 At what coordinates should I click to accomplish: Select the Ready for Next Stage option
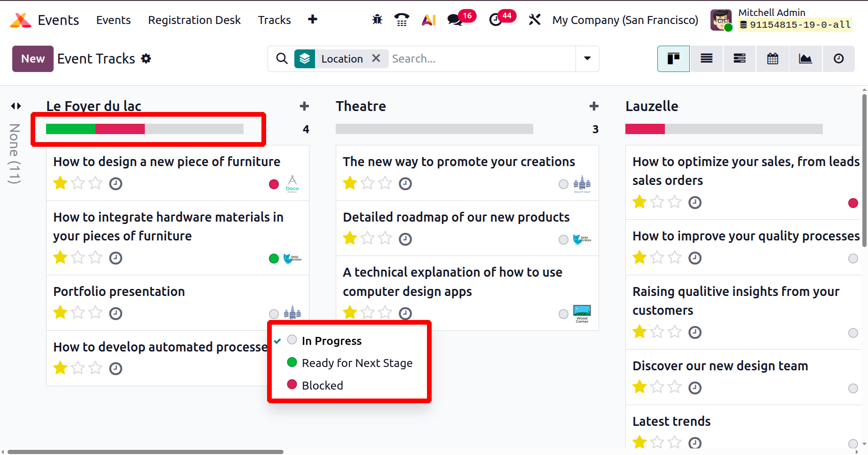pos(357,363)
